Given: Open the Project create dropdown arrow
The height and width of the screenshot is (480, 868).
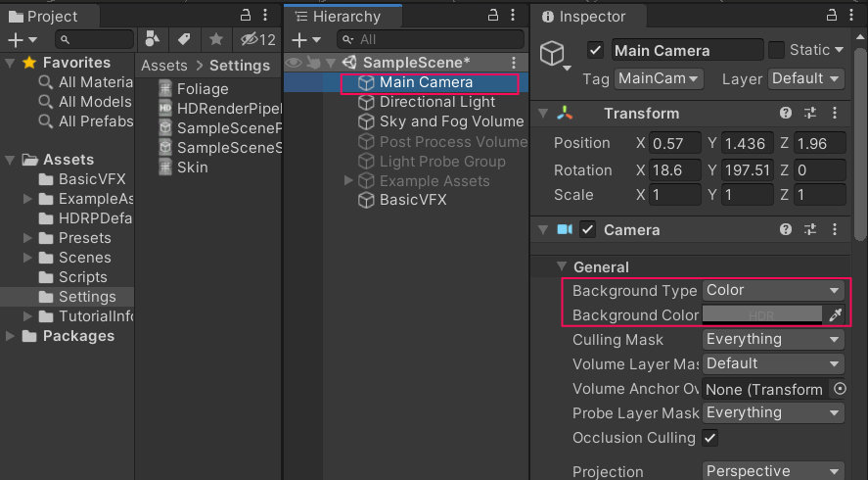Looking at the screenshot, I should pyautogui.click(x=32, y=40).
